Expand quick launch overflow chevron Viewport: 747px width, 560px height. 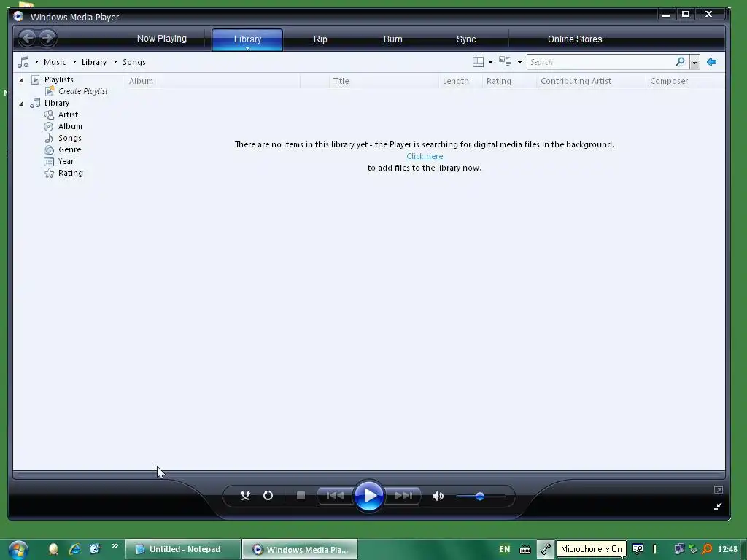(x=115, y=545)
